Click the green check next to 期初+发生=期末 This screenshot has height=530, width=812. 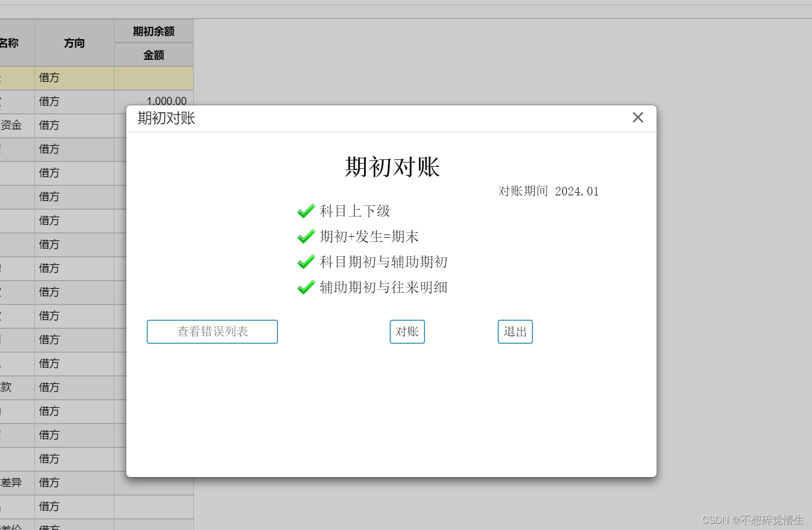point(306,237)
